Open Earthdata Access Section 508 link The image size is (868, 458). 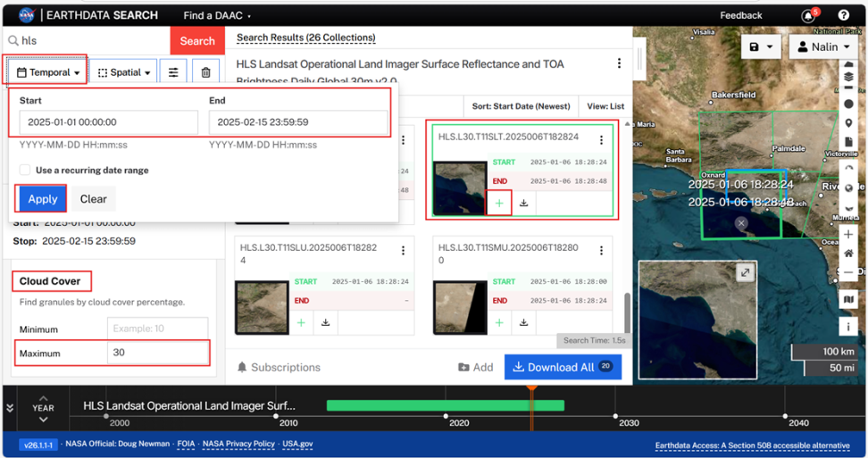[x=752, y=446]
